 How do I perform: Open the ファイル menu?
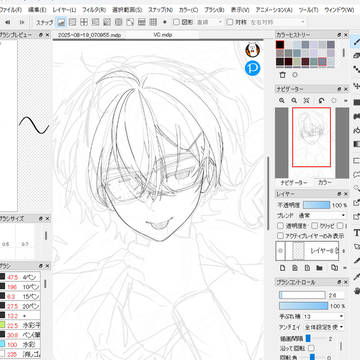coord(11,10)
